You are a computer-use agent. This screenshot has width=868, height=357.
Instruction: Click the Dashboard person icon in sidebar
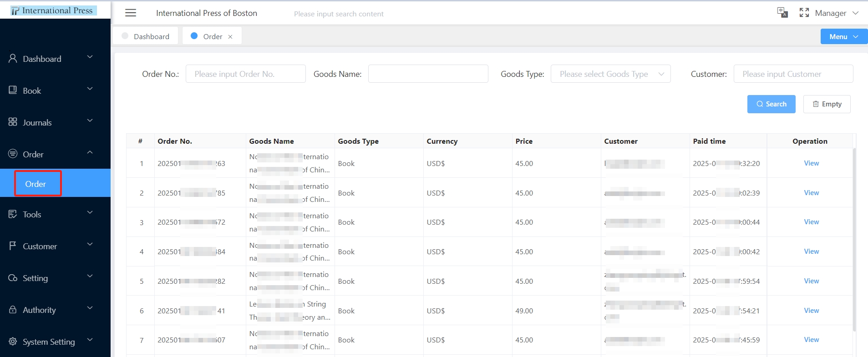[13, 59]
